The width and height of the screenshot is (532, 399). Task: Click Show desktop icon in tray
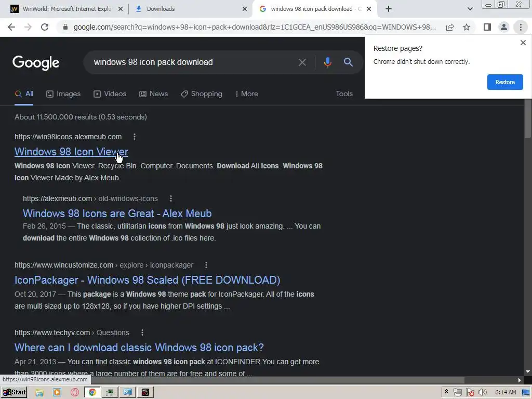point(526,393)
